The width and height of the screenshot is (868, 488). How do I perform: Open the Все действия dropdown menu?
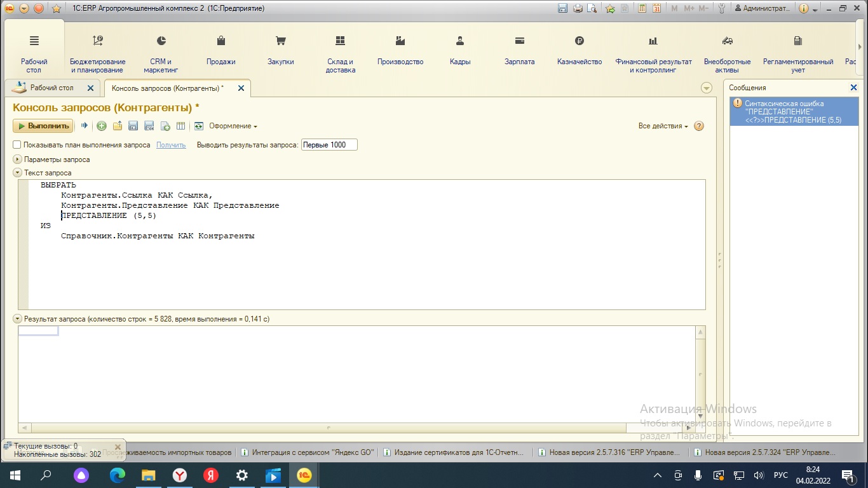(663, 126)
